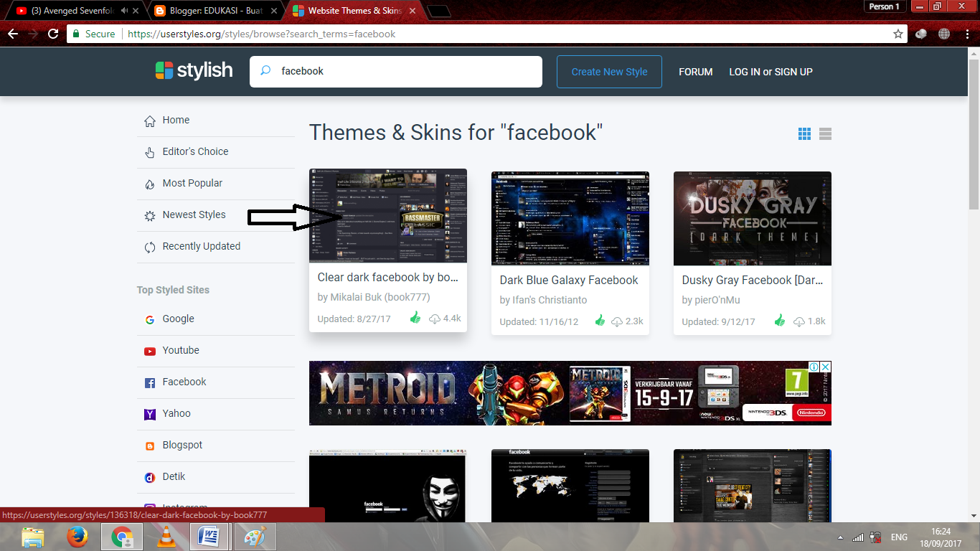Click the Create New Style button
Image resolution: width=980 pixels, height=551 pixels.
609,72
